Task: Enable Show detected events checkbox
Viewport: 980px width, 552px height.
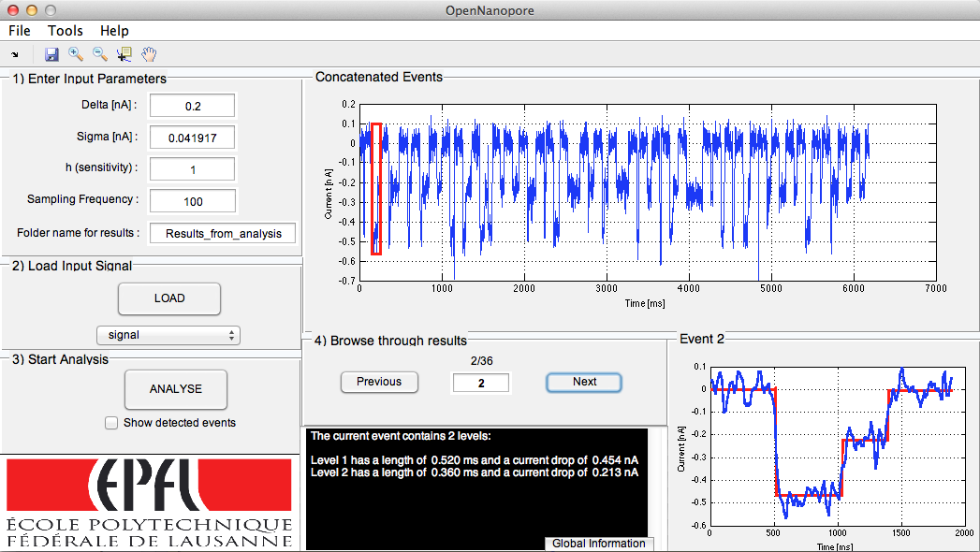Action: [111, 423]
